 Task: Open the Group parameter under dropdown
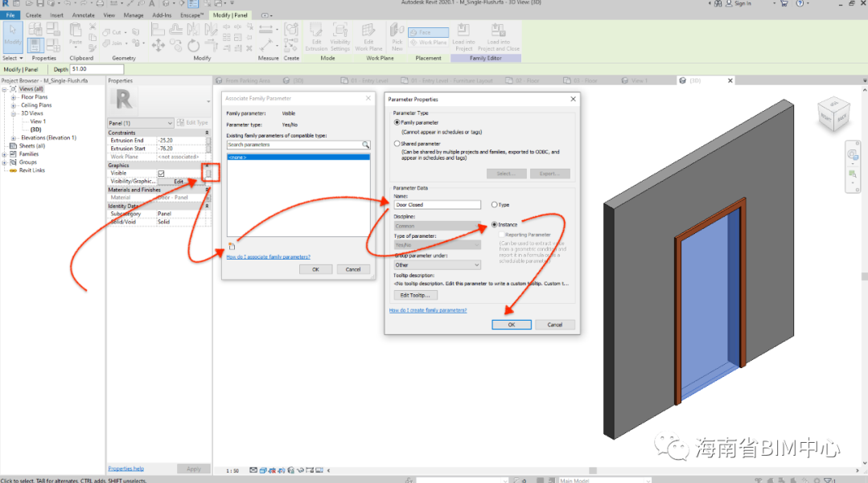pyautogui.click(x=437, y=264)
